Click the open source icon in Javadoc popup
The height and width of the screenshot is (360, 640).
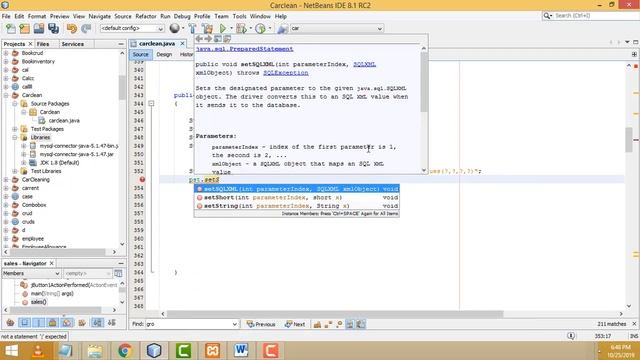(227, 39)
